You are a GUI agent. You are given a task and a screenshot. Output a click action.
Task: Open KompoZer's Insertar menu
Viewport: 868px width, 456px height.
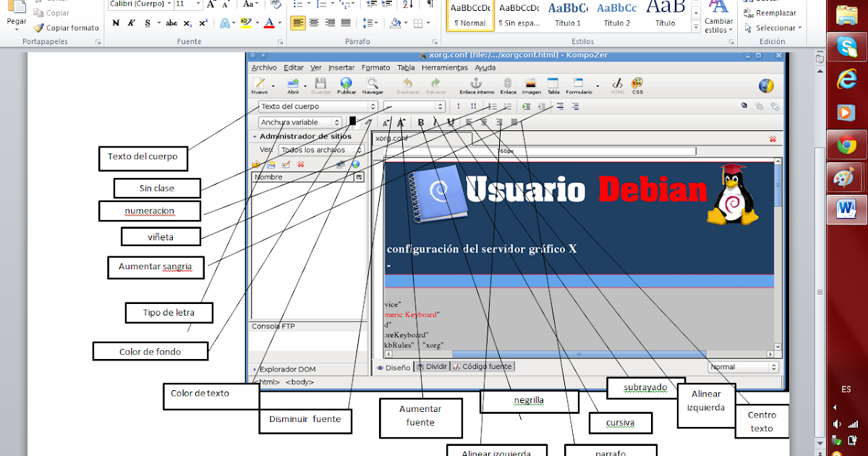pyautogui.click(x=341, y=67)
